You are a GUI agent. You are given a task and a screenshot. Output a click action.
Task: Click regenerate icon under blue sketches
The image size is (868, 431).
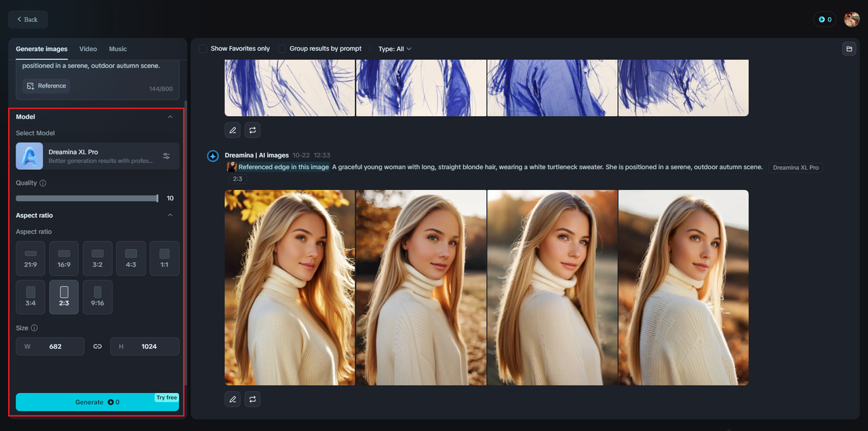click(x=252, y=130)
